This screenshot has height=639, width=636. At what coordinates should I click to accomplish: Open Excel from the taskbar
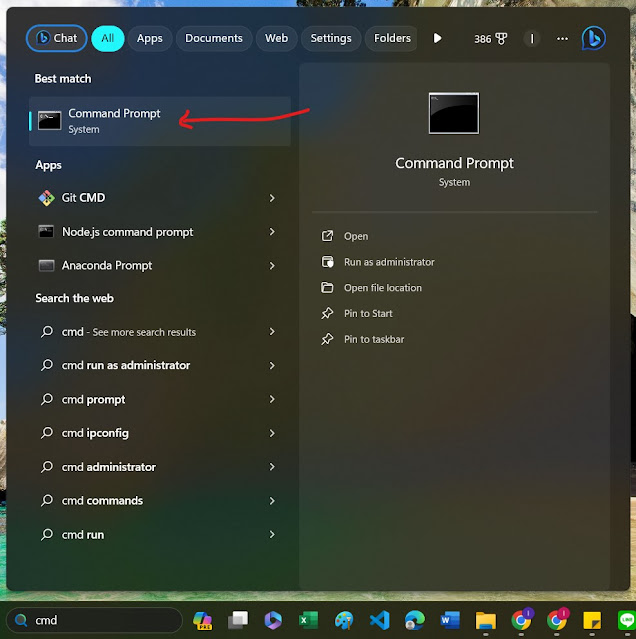coord(308,620)
